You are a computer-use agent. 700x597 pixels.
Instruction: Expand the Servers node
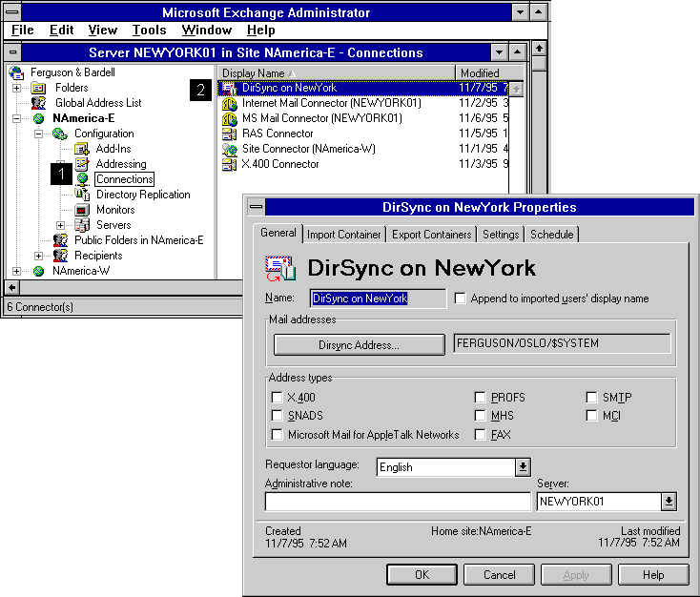point(60,225)
